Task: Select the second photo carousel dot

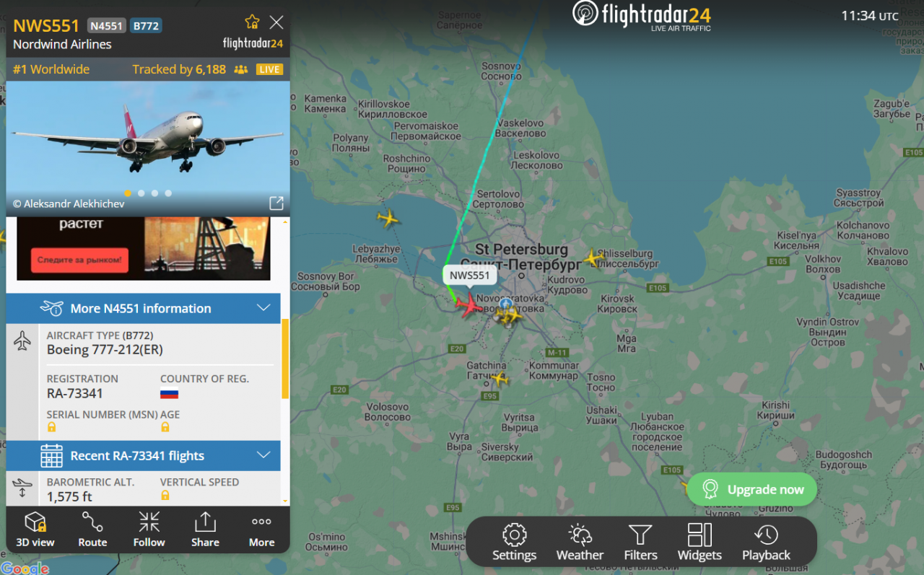Action: pos(141,193)
